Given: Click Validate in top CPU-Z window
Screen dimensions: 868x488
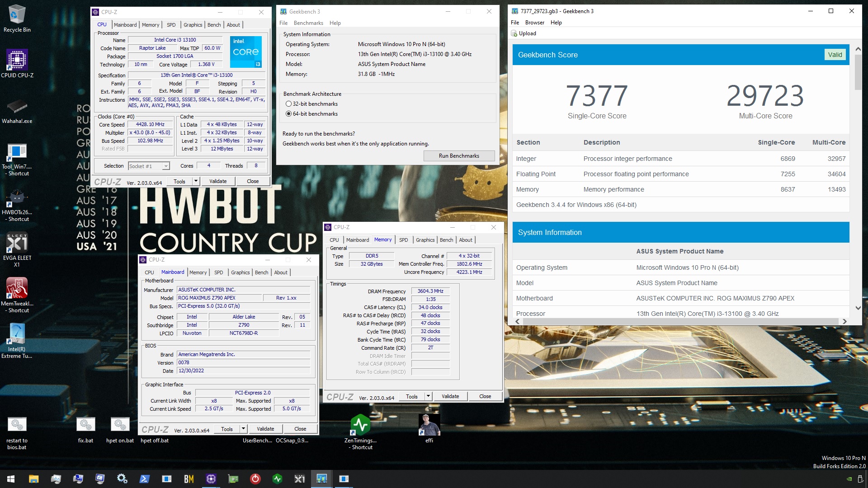Looking at the screenshot, I should pyautogui.click(x=218, y=181).
